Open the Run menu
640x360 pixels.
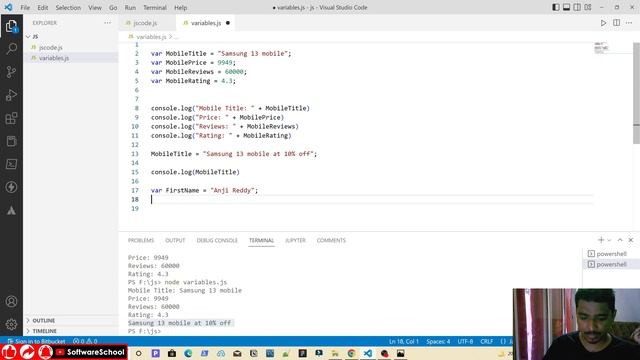pyautogui.click(x=130, y=7)
